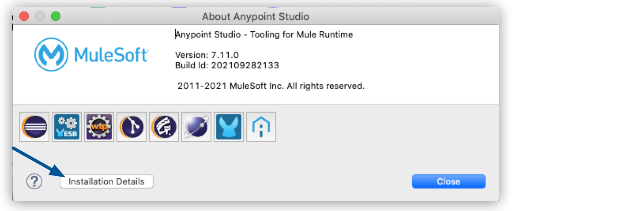Image resolution: width=644 pixels, height=211 pixels.
Task: Click the Mule ESB plugin icon
Action: (x=67, y=127)
